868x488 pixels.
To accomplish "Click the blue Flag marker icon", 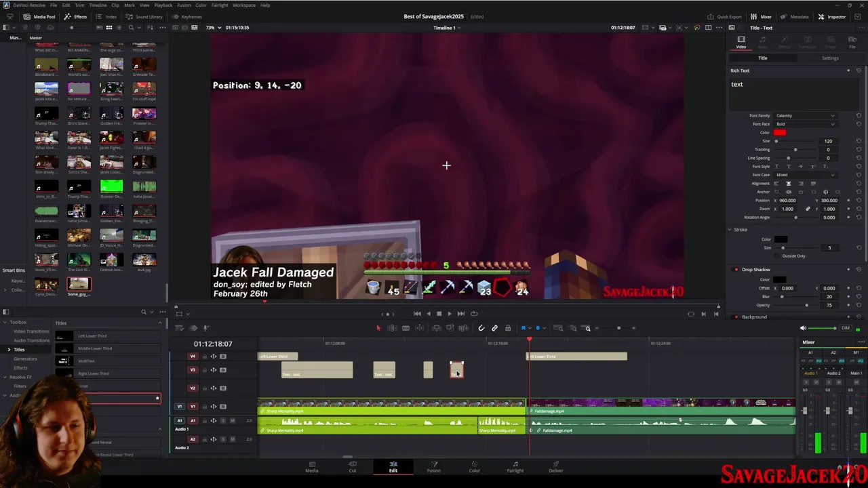I will click(523, 328).
